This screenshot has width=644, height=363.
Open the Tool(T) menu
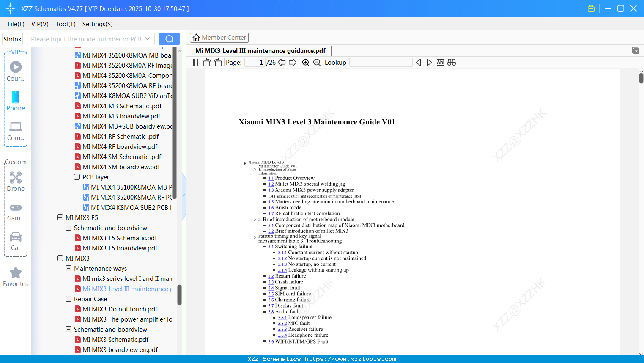66,24
